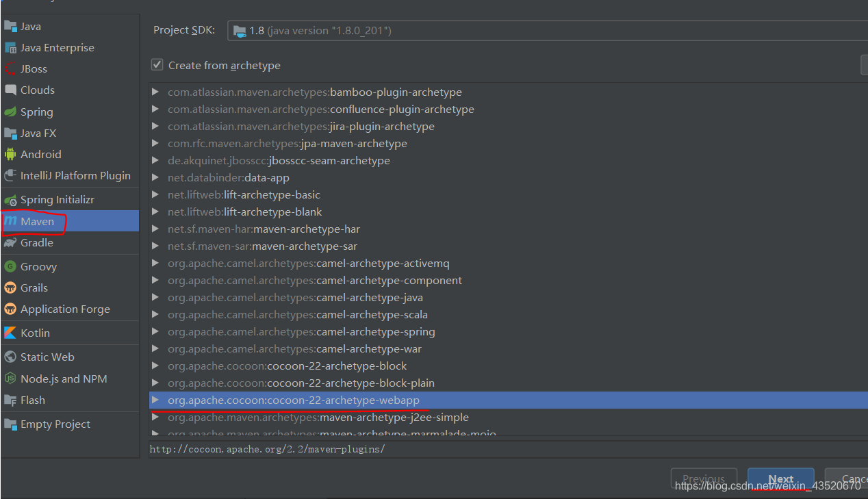Click the Kotlin icon

10,333
